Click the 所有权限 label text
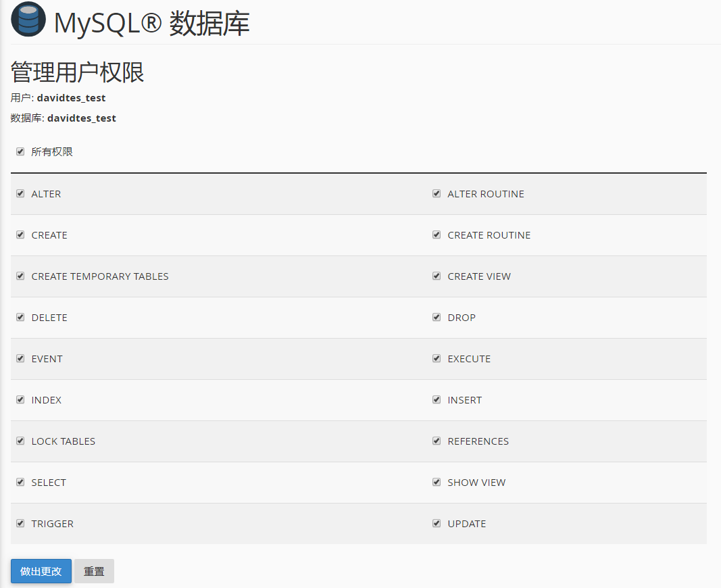Screen dimensions: 721x588 (x=52, y=151)
